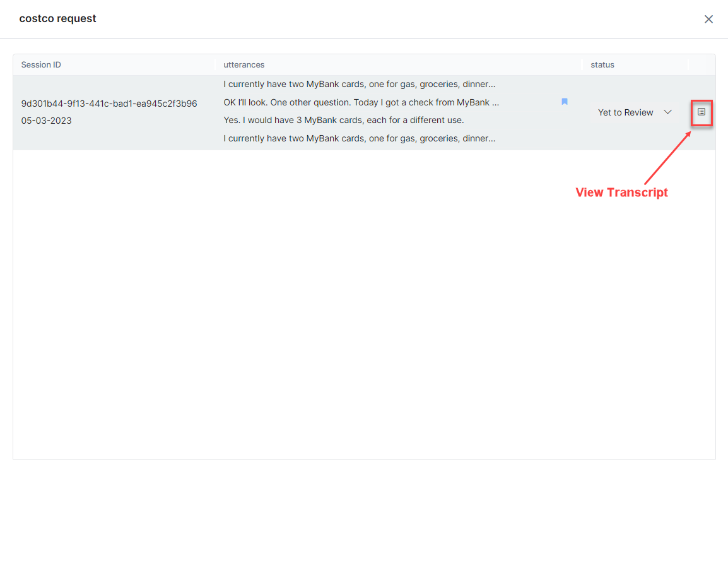
Task: Click the red arrow pointing to the transcript icon
Action: coord(668,157)
